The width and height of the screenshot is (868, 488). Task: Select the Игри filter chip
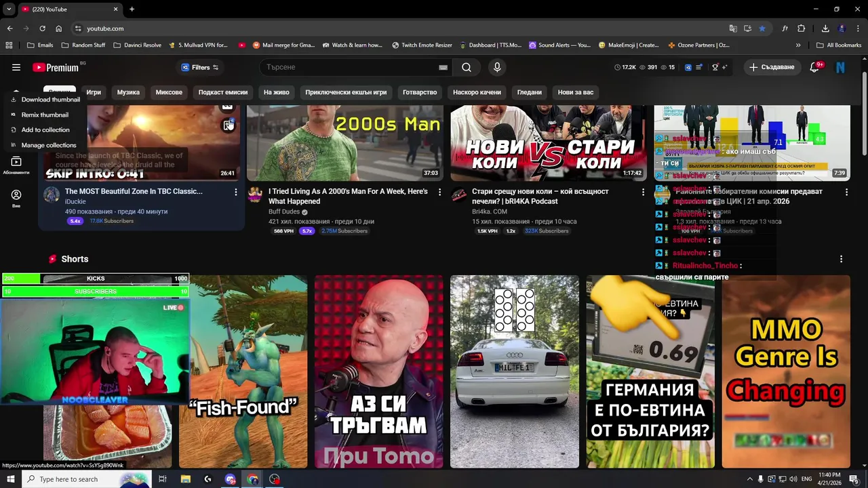click(x=94, y=92)
